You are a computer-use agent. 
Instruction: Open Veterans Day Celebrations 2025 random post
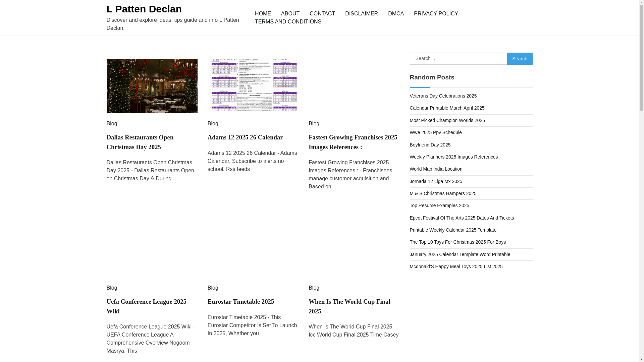[443, 96]
